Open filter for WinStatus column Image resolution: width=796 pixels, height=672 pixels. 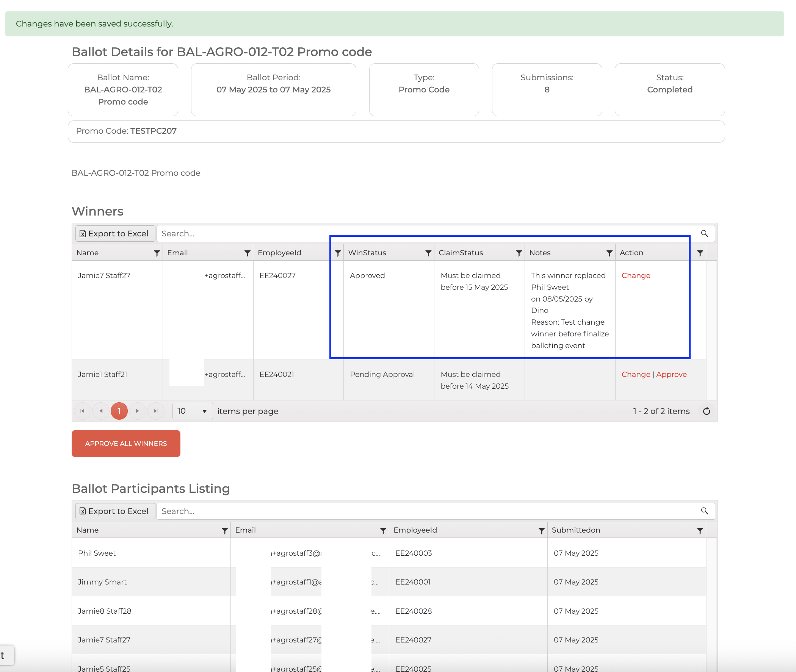(428, 253)
